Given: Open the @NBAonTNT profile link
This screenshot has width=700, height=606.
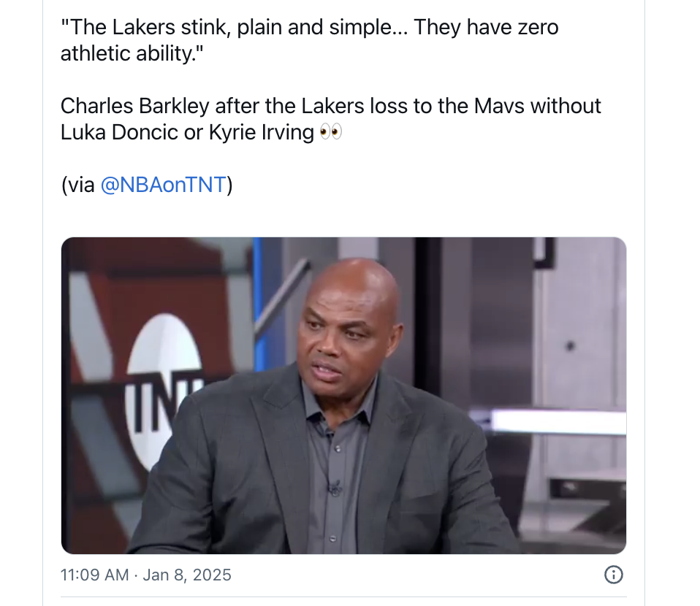Looking at the screenshot, I should pos(164,185).
